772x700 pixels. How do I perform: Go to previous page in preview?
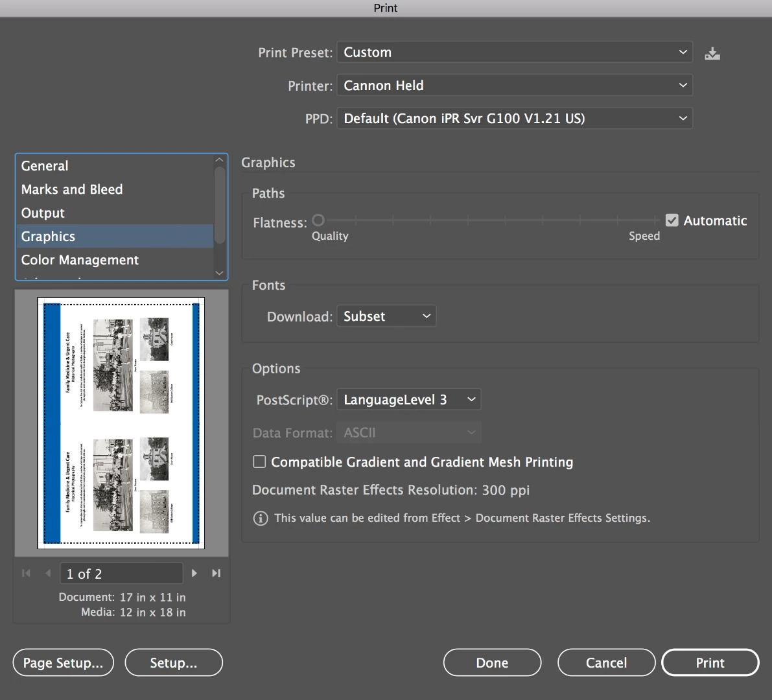48,573
